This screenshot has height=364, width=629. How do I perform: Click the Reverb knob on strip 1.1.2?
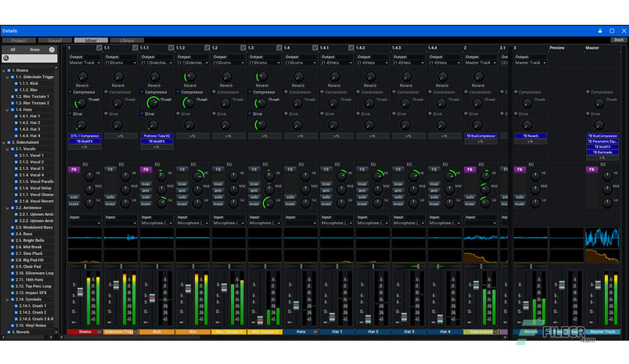(x=190, y=77)
